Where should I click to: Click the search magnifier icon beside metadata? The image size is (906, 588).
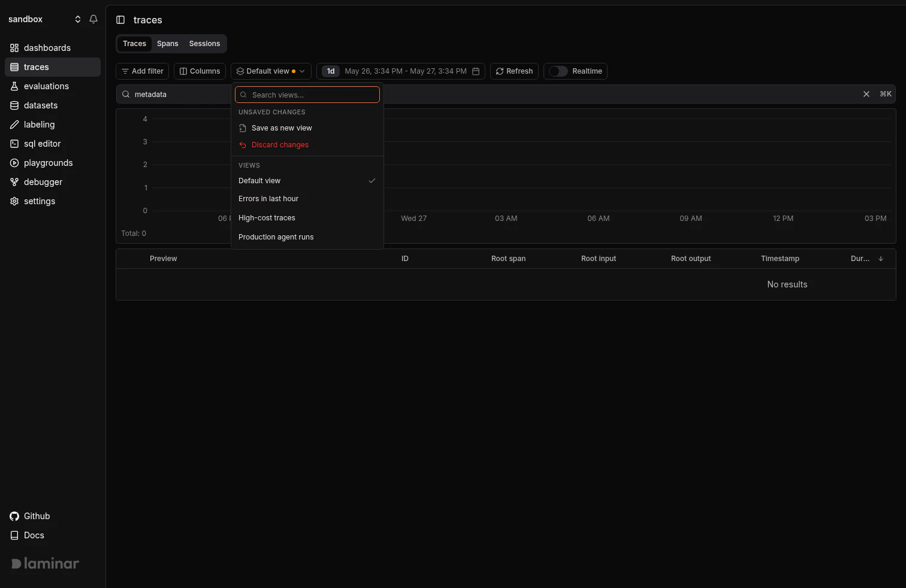tap(126, 94)
